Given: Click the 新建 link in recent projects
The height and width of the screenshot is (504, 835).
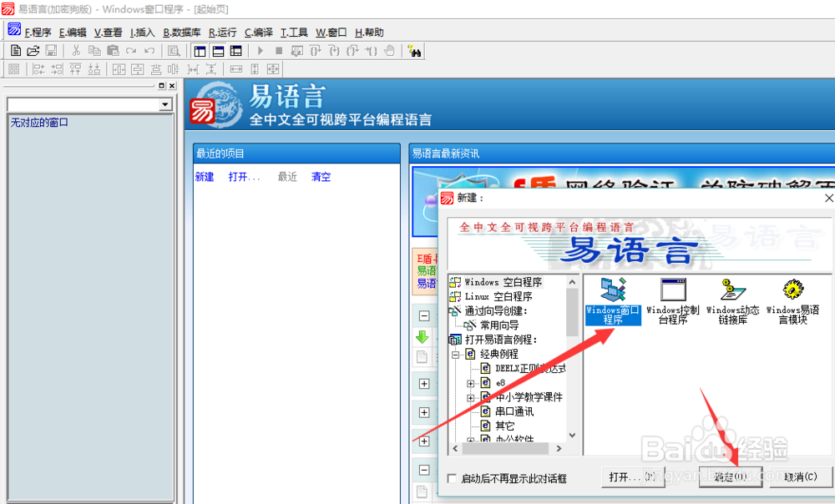Looking at the screenshot, I should coord(205,177).
